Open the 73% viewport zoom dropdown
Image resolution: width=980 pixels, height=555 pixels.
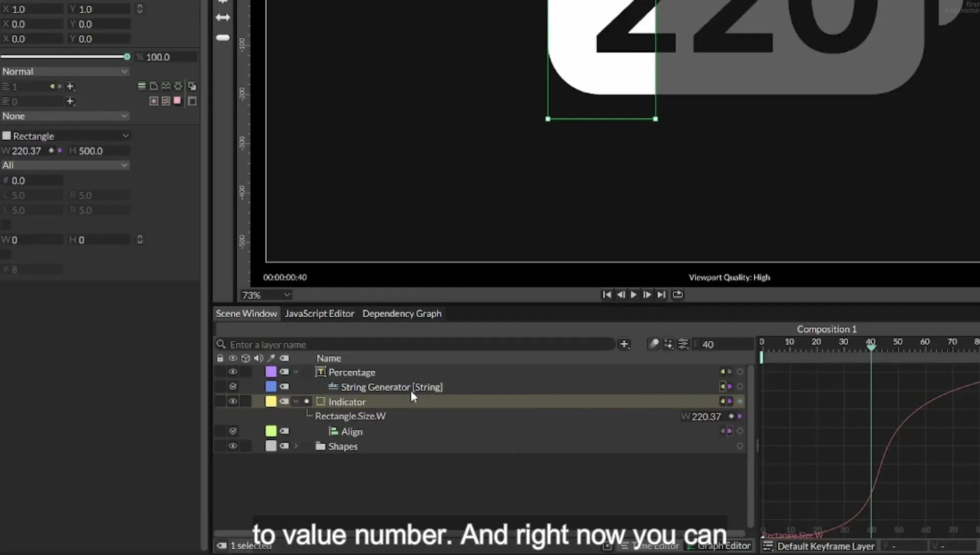coord(266,295)
